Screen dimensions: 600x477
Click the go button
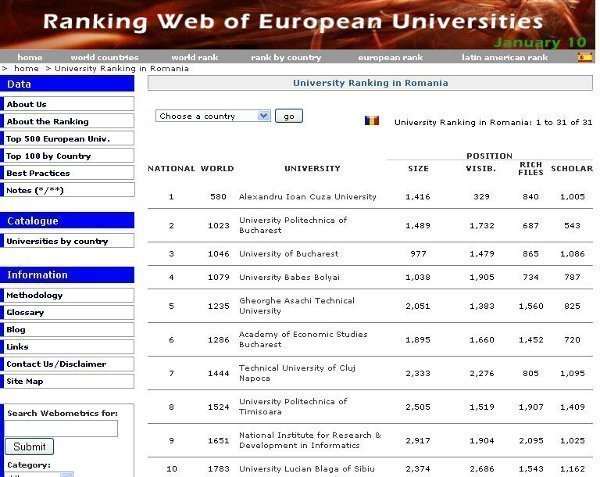tap(289, 116)
